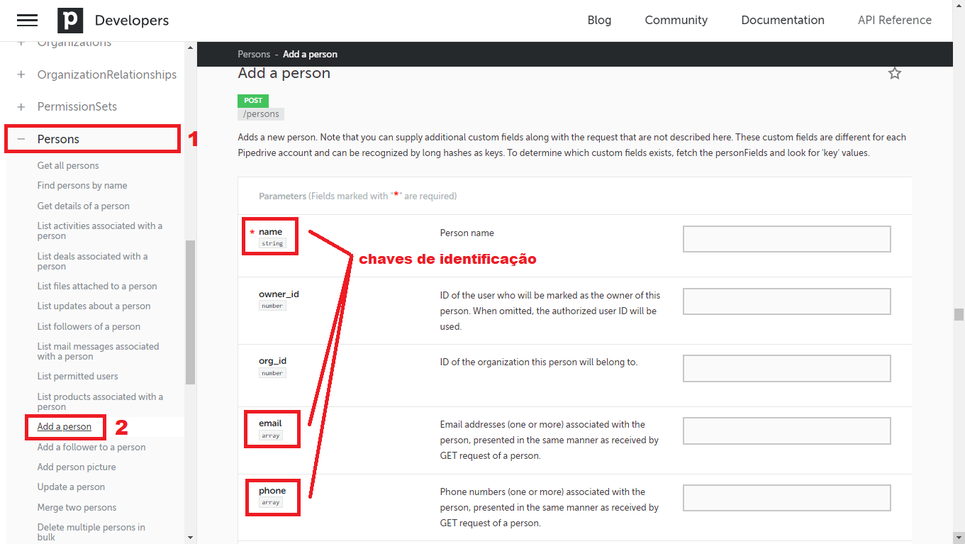Click the name parameter label
This screenshot has height=544, width=965.
pos(270,232)
